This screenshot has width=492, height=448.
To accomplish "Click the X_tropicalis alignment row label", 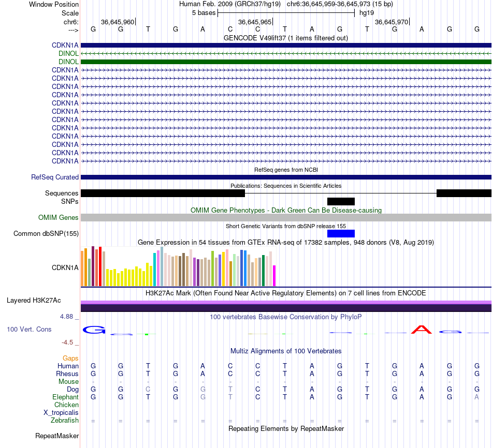I will click(x=61, y=413).
